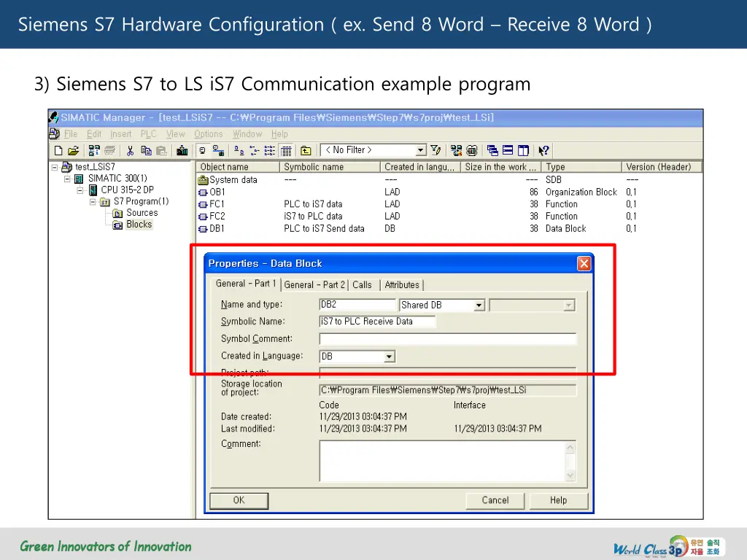Click the Symbolic Name input field
The width and height of the screenshot is (747, 560).
pos(377,322)
